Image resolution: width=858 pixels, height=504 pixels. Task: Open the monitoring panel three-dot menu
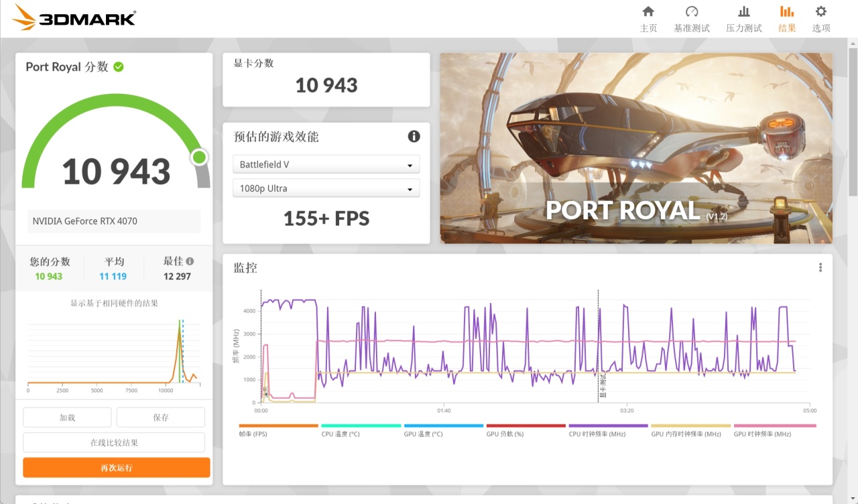click(x=820, y=267)
